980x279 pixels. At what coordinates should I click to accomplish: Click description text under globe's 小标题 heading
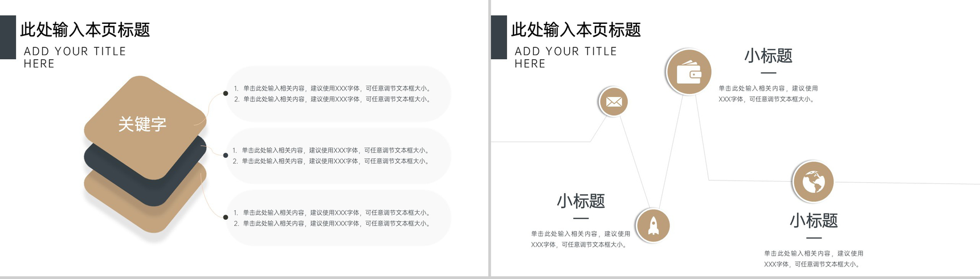pyautogui.click(x=813, y=259)
